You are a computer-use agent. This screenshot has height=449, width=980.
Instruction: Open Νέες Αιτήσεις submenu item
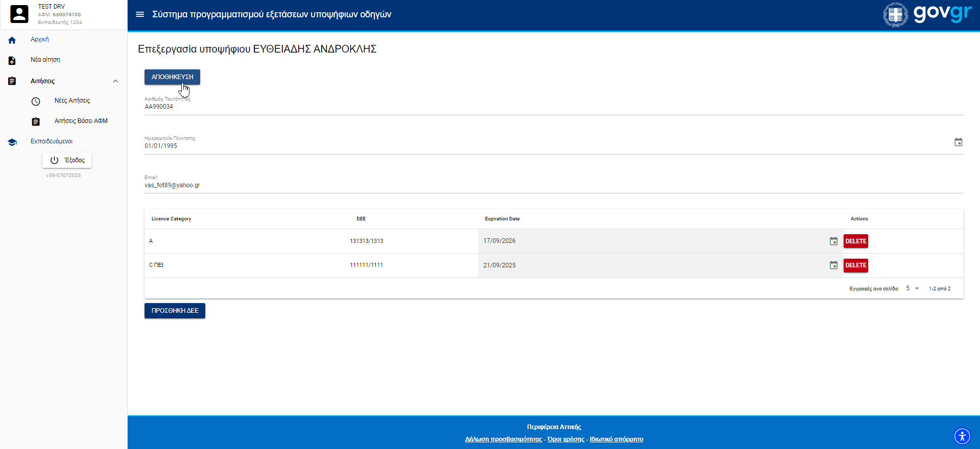[72, 101]
